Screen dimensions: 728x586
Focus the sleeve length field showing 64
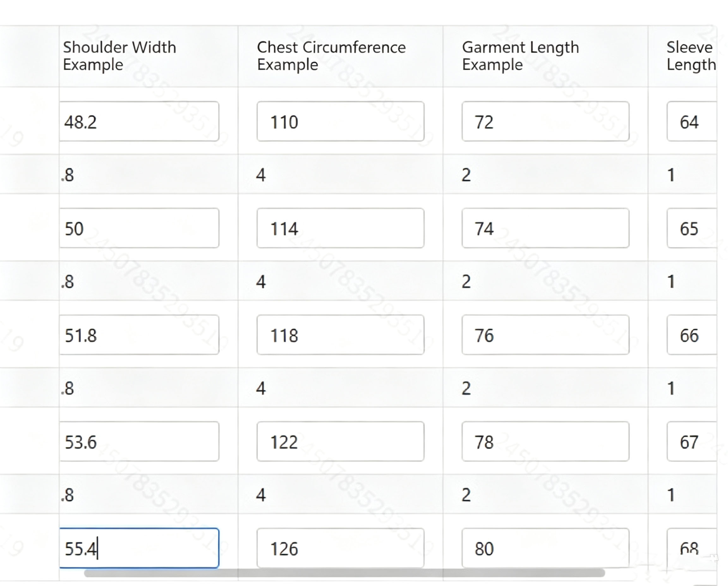point(692,122)
